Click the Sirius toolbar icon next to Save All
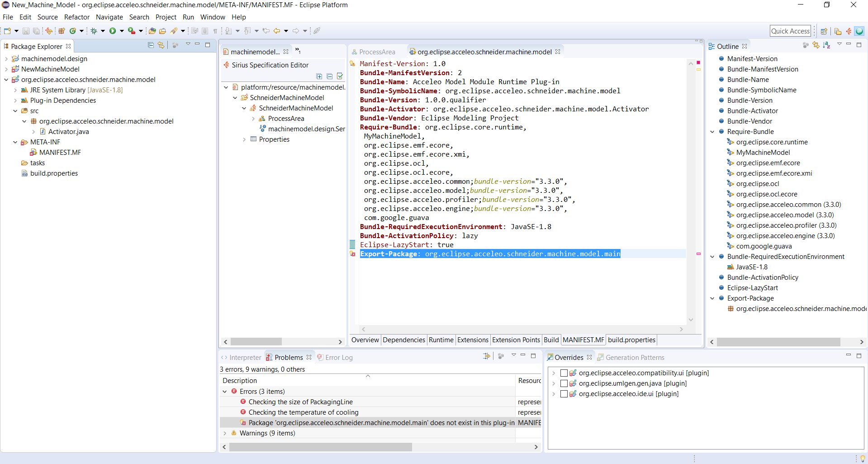Screen dimensions: 868x464 49,31
